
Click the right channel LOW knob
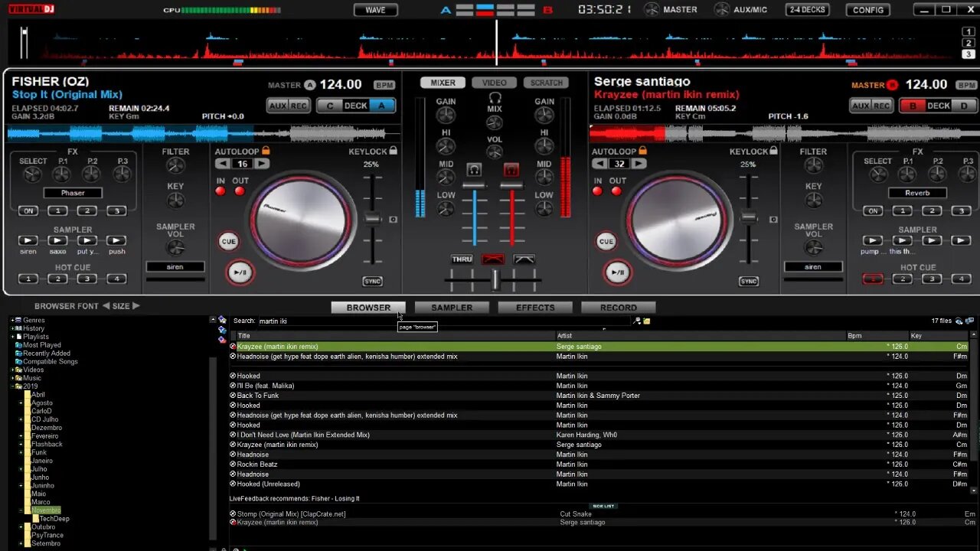point(544,209)
